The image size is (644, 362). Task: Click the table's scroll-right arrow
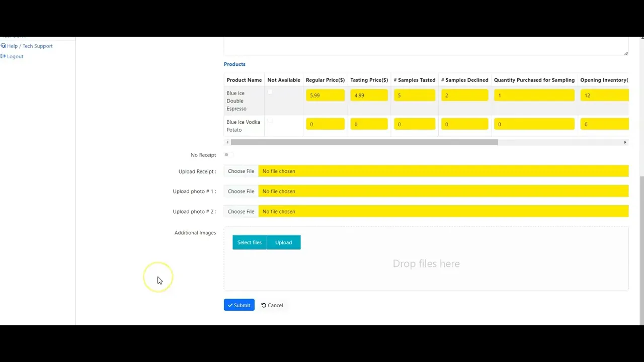click(625, 142)
